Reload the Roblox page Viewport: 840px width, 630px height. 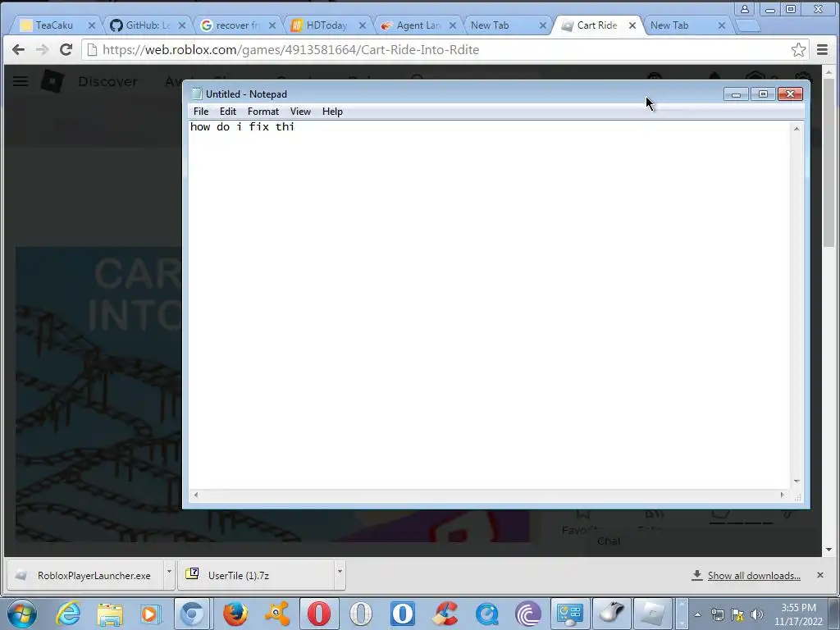pyautogui.click(x=66, y=50)
